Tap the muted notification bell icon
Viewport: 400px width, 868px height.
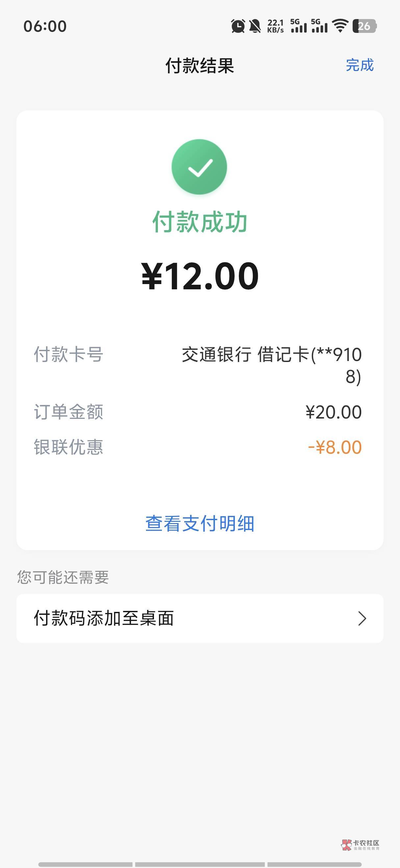[x=255, y=26]
